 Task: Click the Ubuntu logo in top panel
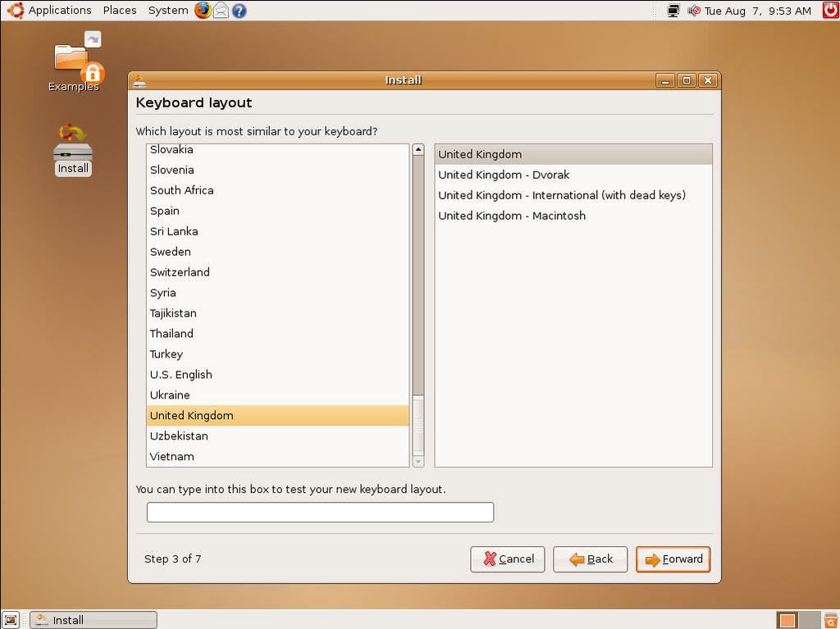coord(15,10)
